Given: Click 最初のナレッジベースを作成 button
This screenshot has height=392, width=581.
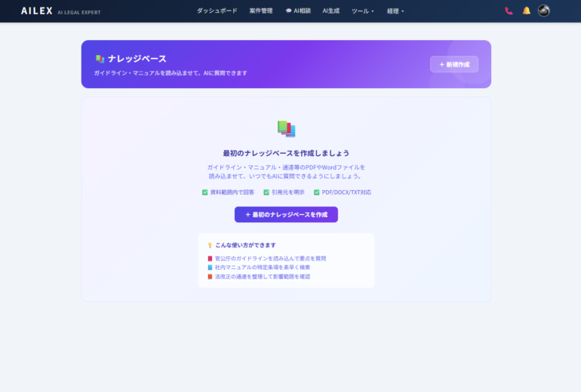Looking at the screenshot, I should (x=286, y=215).
